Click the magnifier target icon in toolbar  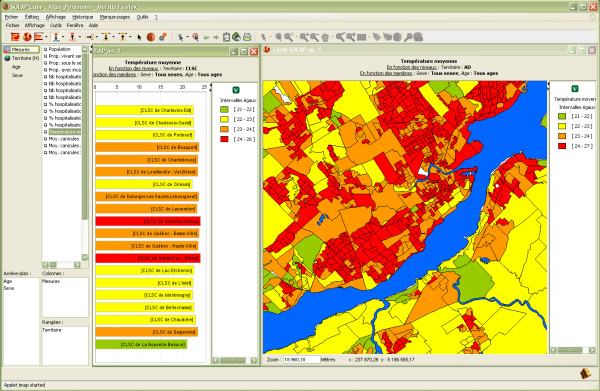point(196,37)
